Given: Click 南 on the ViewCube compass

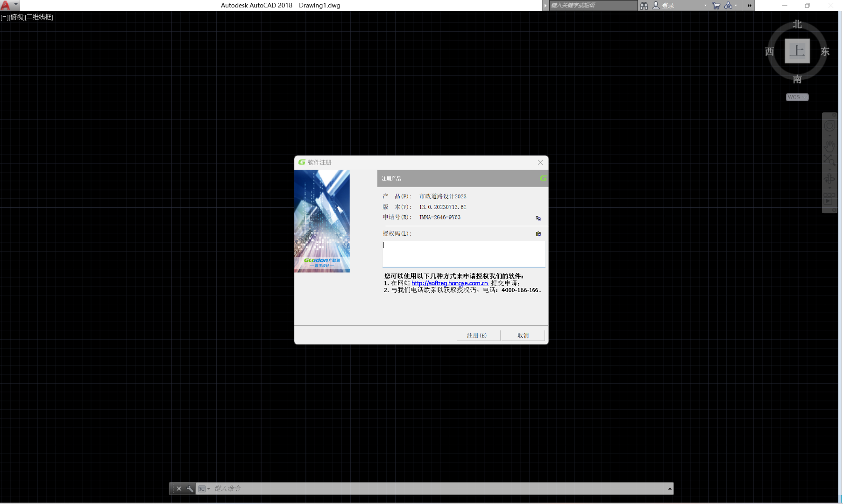Looking at the screenshot, I should click(797, 79).
